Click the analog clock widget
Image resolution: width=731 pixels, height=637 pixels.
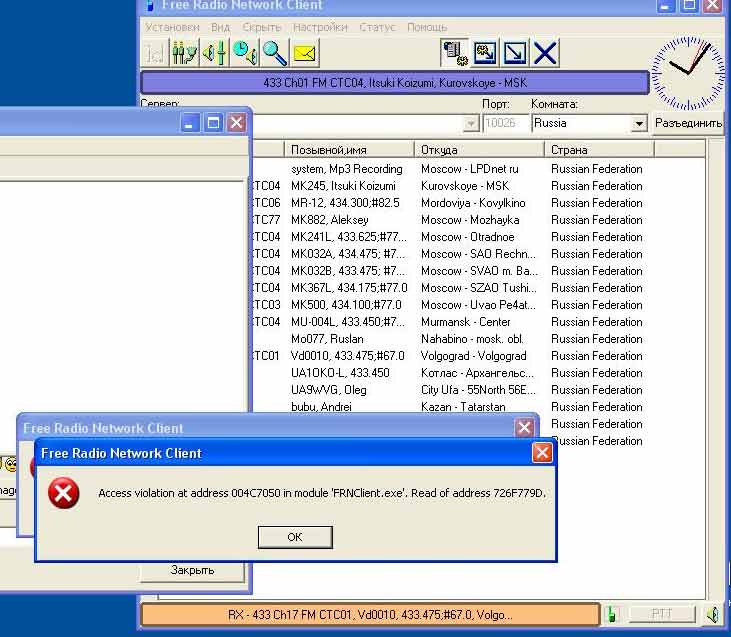pos(689,73)
